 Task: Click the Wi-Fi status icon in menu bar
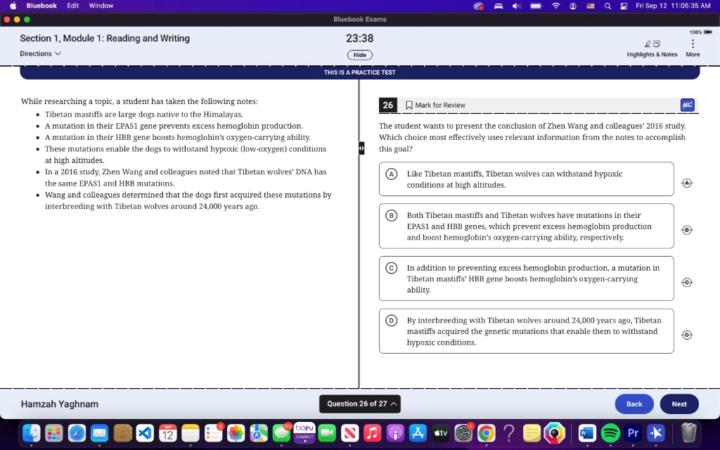point(556,6)
